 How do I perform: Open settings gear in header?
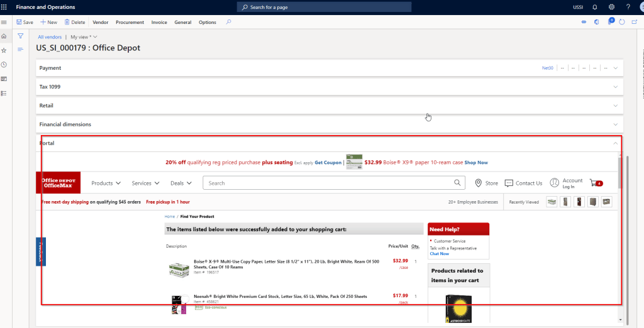click(611, 7)
